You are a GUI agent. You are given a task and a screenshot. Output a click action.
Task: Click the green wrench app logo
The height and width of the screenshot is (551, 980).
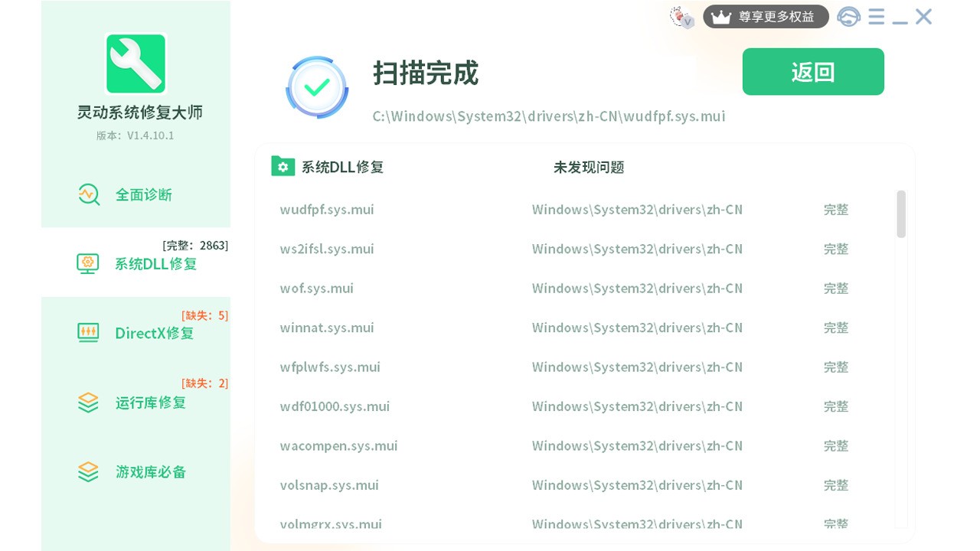[x=136, y=64]
